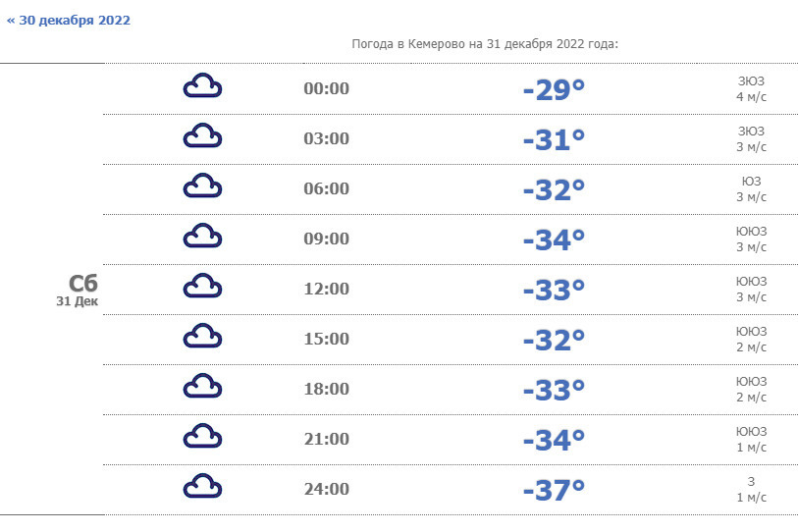Click the cloud icon for 12:00

(x=202, y=288)
